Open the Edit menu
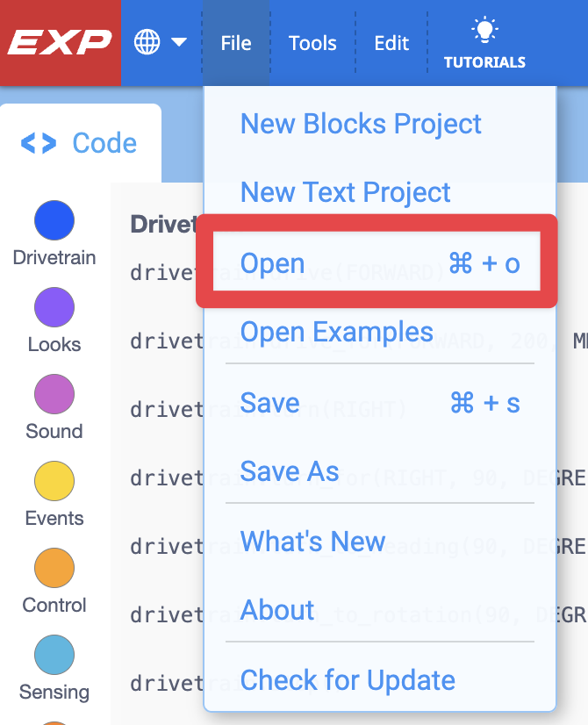Screen dimensions: 588x725 click(391, 42)
